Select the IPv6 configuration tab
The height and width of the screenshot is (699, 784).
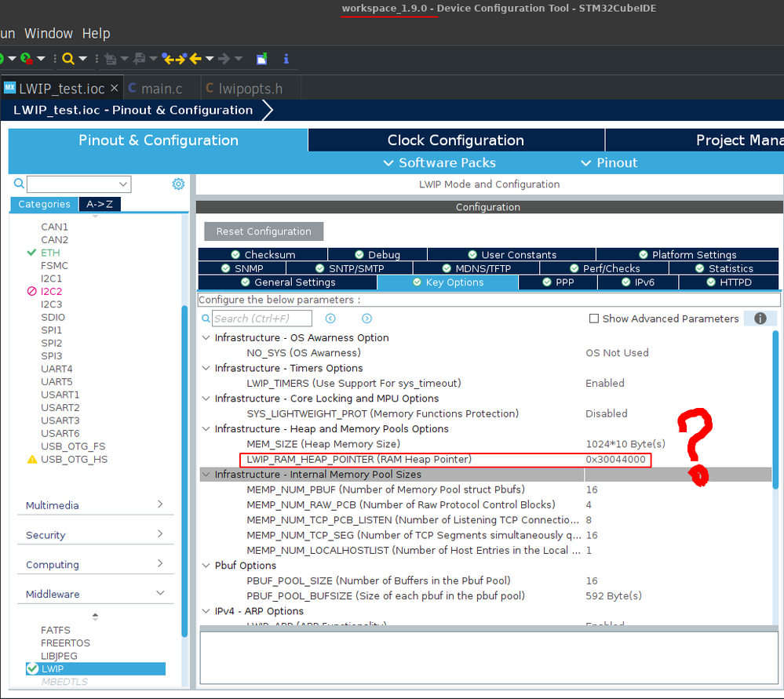click(638, 282)
